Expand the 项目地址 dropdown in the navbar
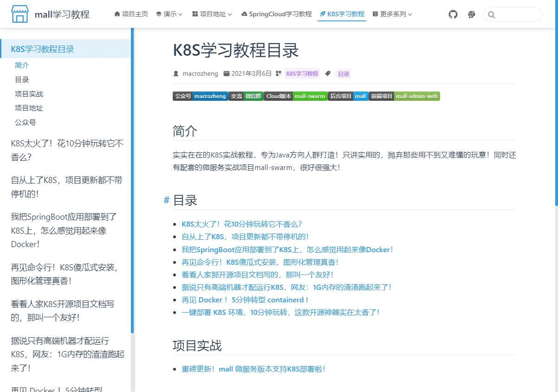Image resolution: width=558 pixels, height=392 pixels. [x=212, y=14]
